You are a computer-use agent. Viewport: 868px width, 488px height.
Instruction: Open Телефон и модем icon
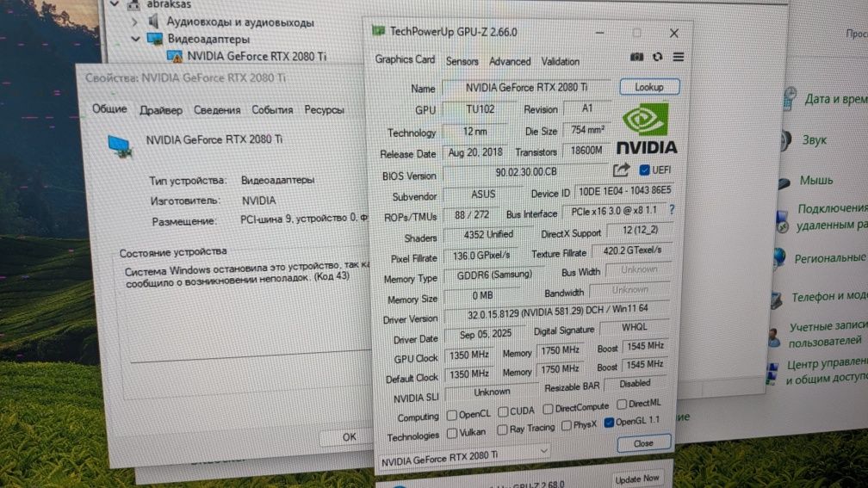[776, 300]
